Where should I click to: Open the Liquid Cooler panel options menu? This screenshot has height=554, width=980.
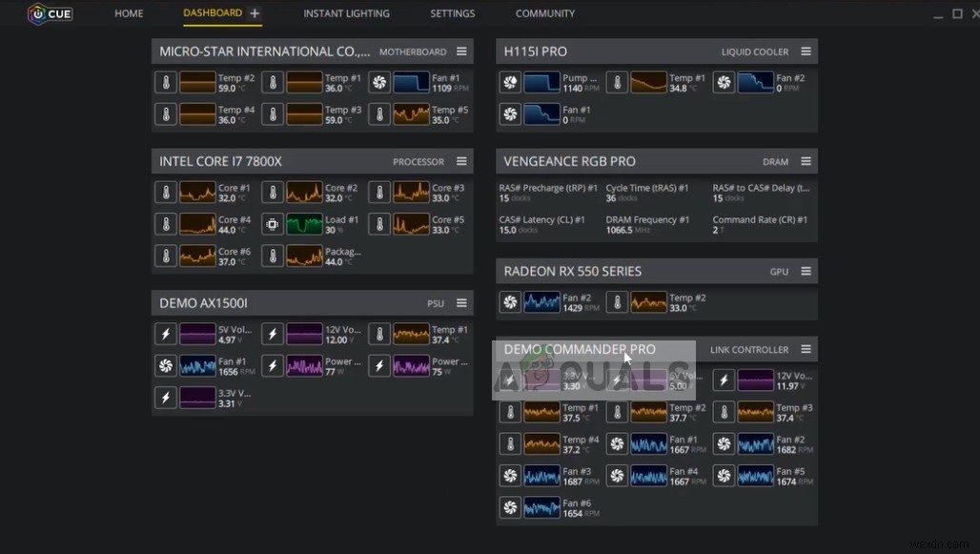(x=806, y=51)
